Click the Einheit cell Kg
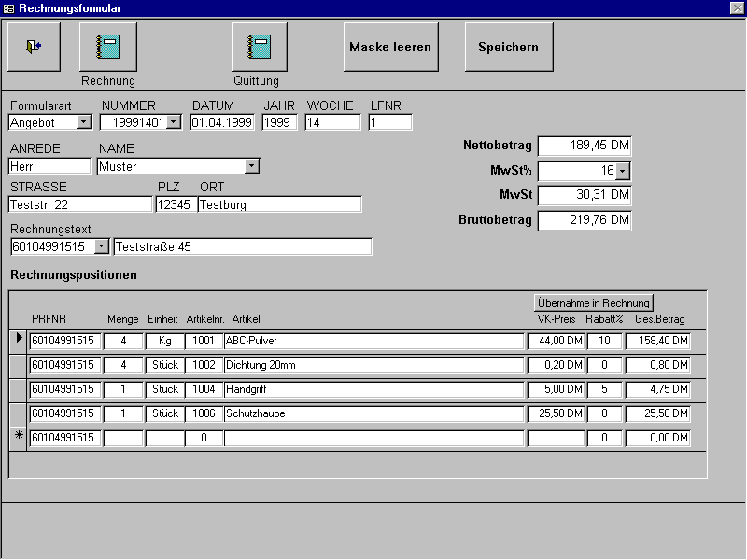This screenshot has height=560, width=747. pos(165,341)
